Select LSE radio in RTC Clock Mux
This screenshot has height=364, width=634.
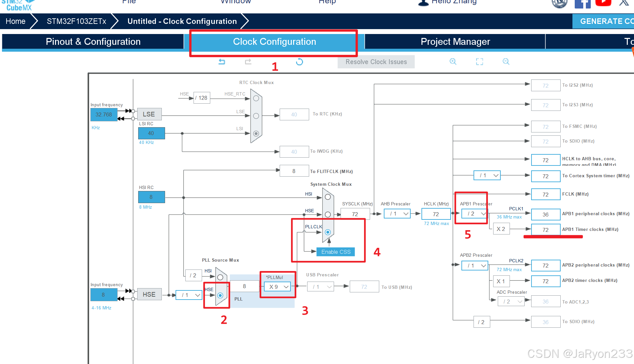pyautogui.click(x=256, y=116)
